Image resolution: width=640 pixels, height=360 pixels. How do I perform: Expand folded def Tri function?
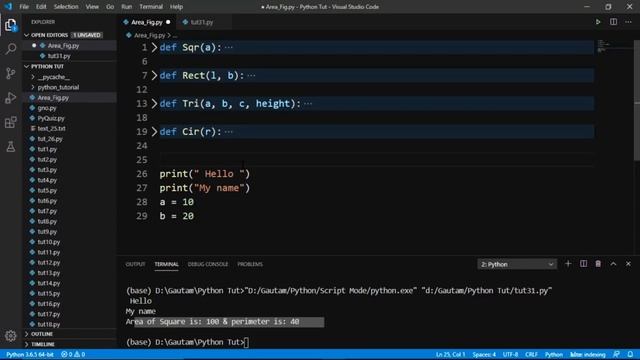coord(154,104)
